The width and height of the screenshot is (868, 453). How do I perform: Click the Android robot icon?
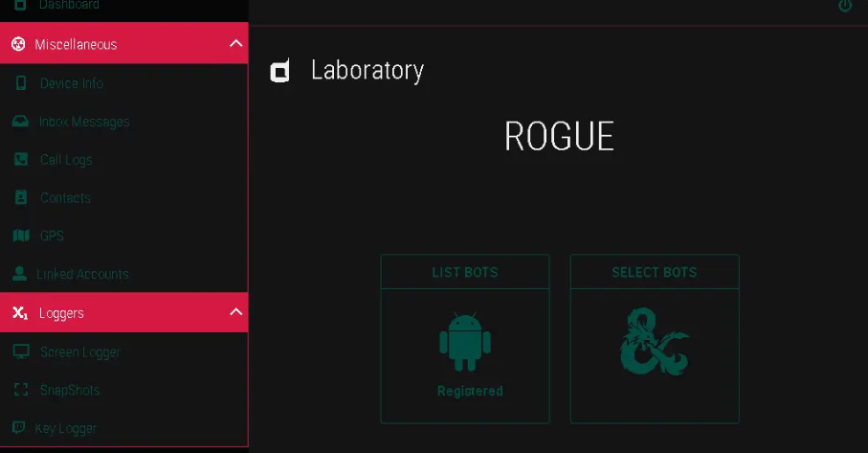tap(465, 342)
